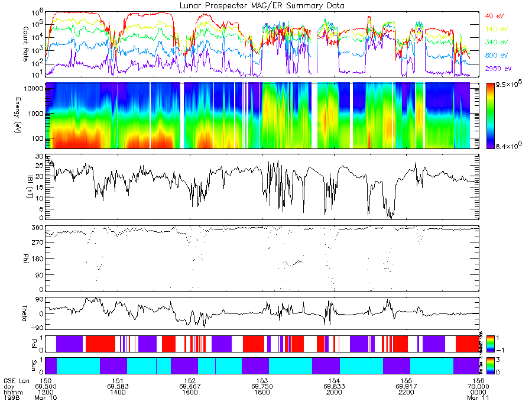Click the '2000' time tick label
Image resolution: width=532 pixels, height=414 pixels.
click(x=334, y=392)
